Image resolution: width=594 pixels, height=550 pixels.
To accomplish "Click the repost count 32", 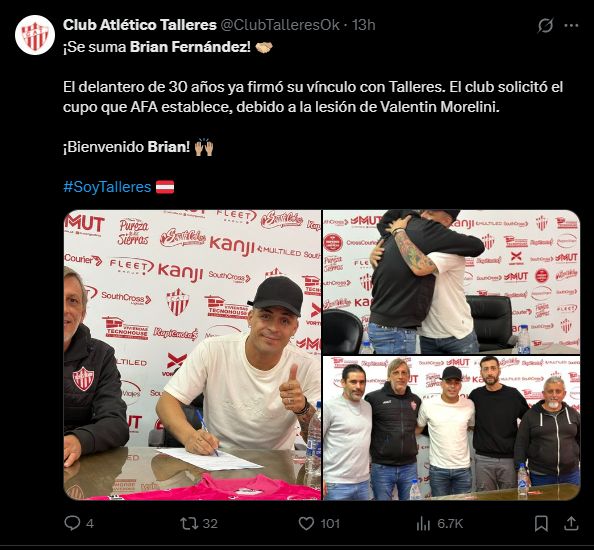I will (x=210, y=523).
